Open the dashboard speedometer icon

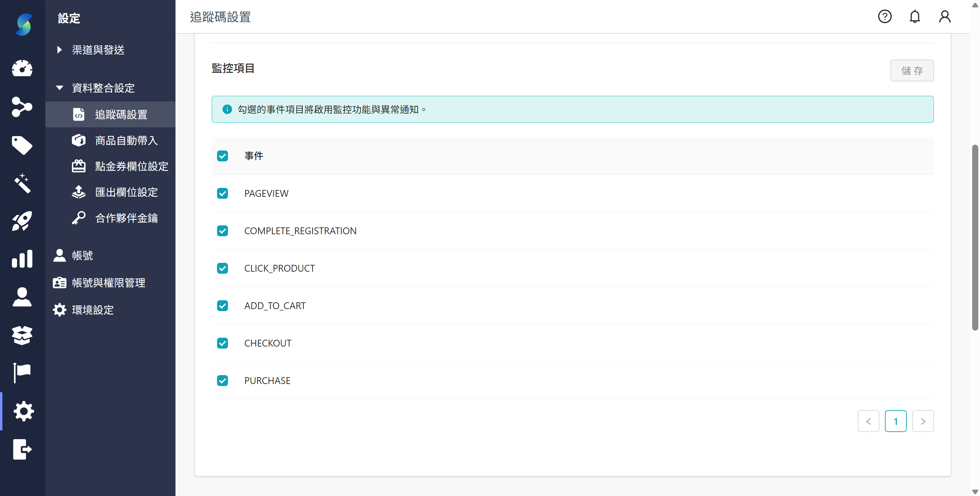[x=22, y=69]
